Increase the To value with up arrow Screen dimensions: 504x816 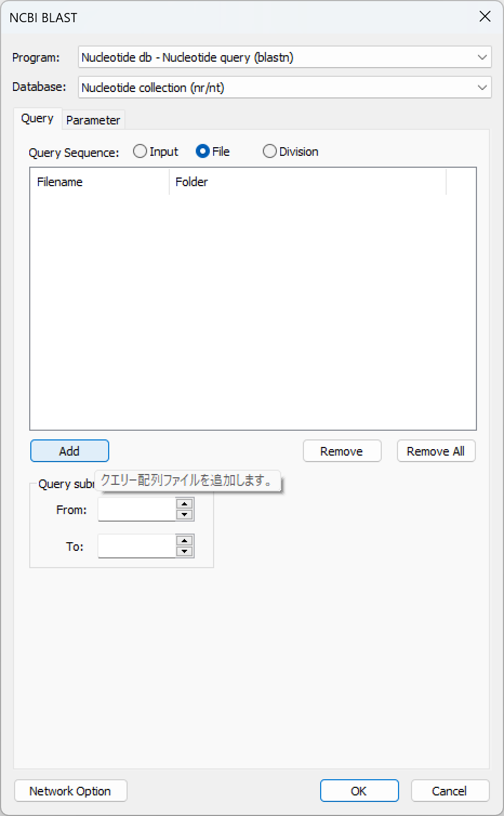pos(185,541)
